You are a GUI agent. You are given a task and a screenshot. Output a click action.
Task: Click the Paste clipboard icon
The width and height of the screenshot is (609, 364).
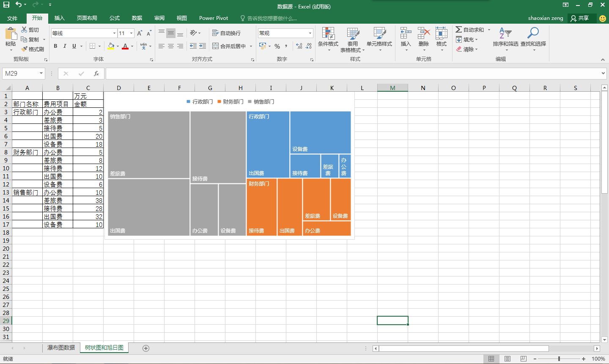(x=11, y=33)
